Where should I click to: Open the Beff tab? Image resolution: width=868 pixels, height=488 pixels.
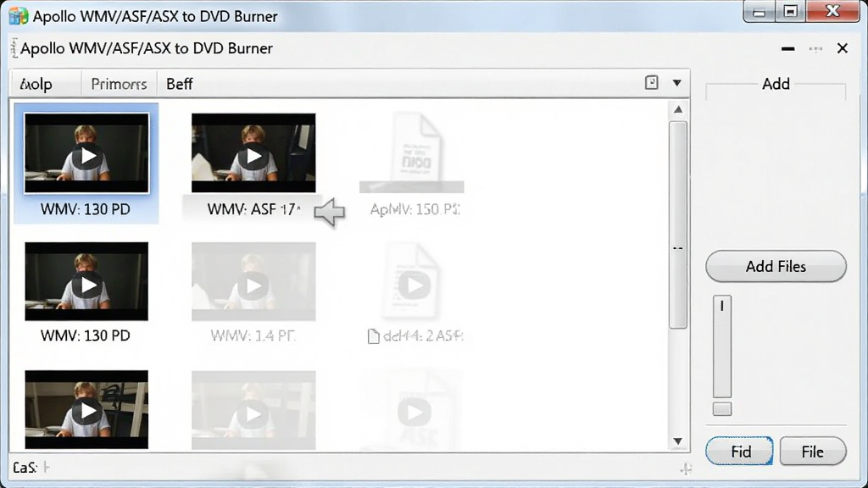(180, 84)
